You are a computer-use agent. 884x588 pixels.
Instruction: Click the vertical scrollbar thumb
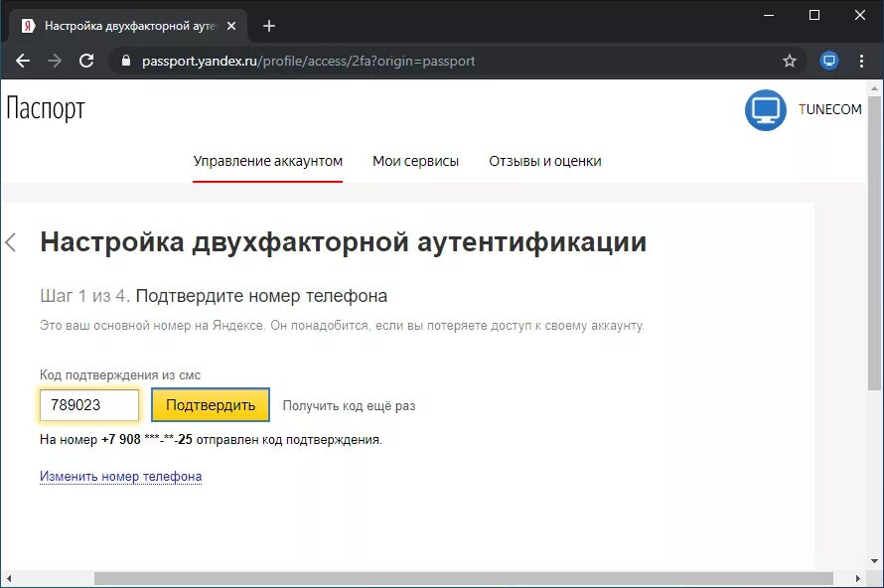tap(874, 242)
